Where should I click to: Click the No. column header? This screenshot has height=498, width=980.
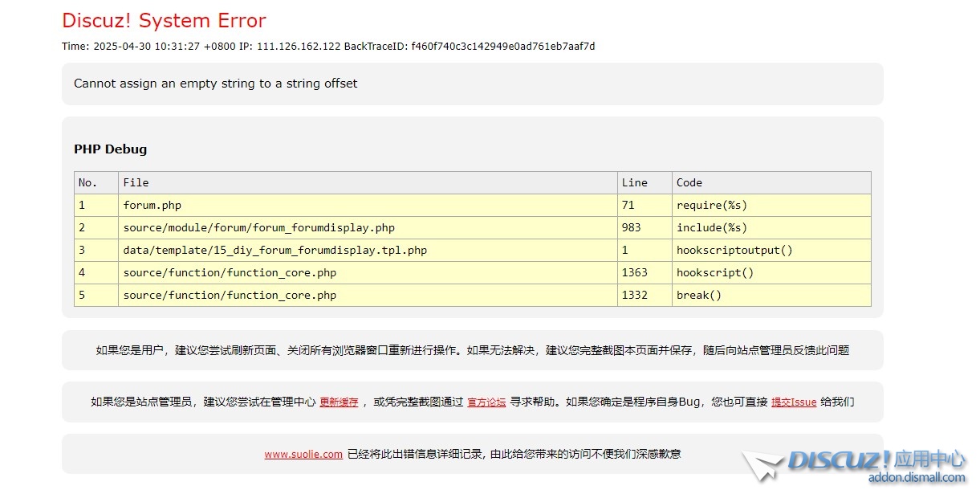tap(96, 182)
